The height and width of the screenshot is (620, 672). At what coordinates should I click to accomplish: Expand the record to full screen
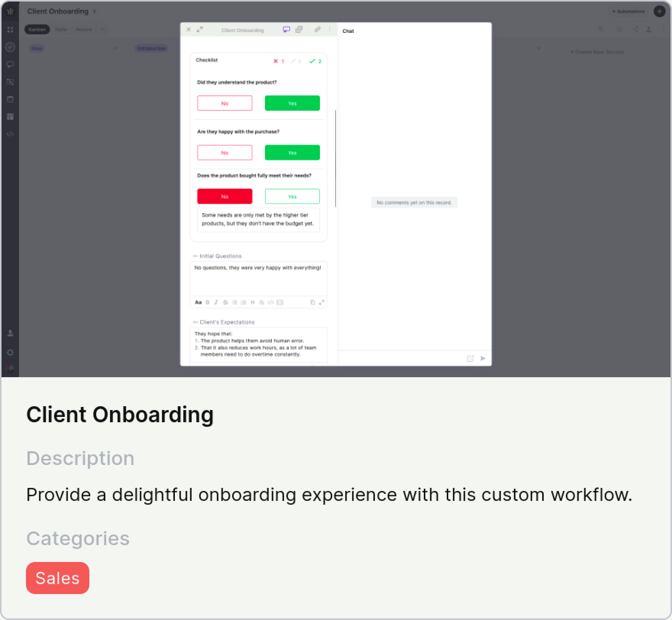pos(200,29)
